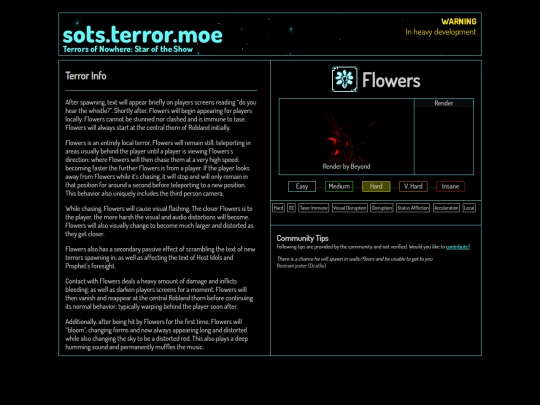Open the sots.terror.moe site title
Image resolution: width=540 pixels, height=405 pixels.
click(143, 35)
